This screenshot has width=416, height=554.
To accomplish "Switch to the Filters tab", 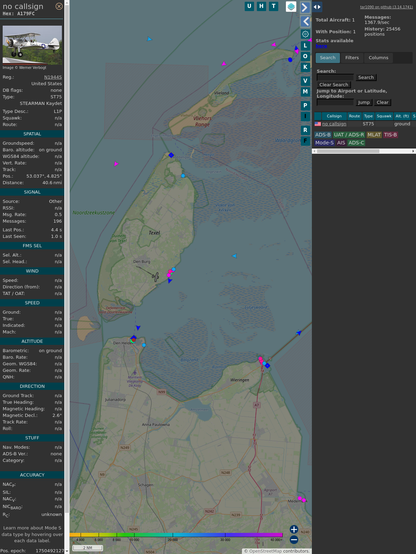I will 352,58.
